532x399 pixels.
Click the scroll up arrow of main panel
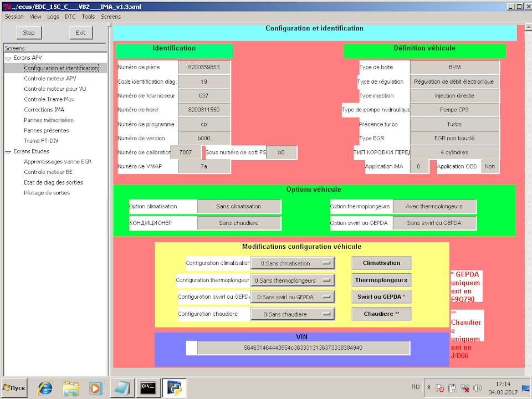click(x=528, y=28)
